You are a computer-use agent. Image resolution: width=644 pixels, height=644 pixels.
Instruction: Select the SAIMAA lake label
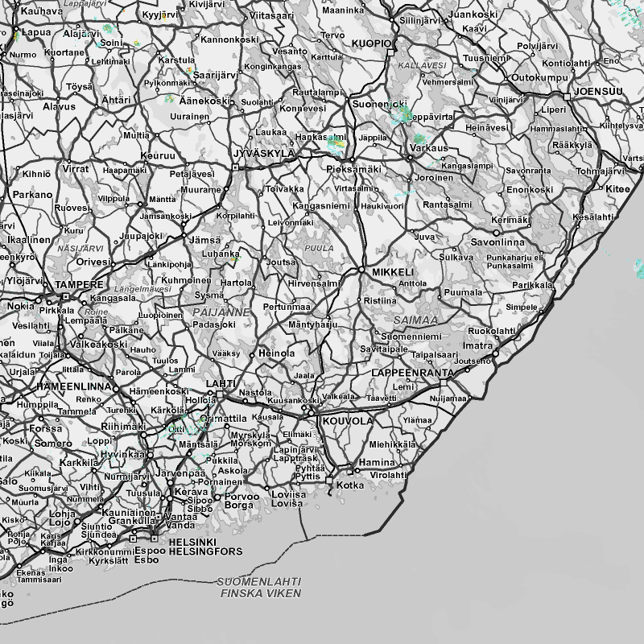pyautogui.click(x=415, y=320)
